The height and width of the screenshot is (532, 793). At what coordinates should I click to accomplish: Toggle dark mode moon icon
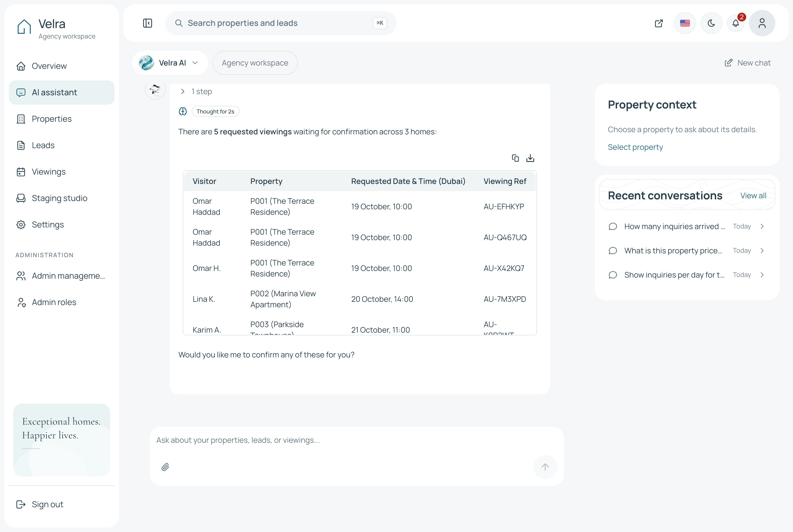pyautogui.click(x=711, y=23)
